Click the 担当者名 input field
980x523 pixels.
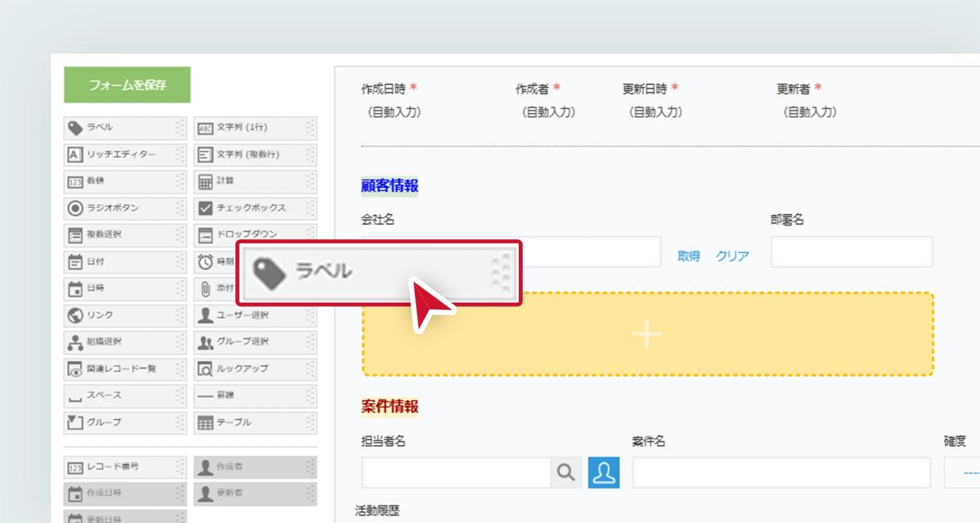[456, 473]
